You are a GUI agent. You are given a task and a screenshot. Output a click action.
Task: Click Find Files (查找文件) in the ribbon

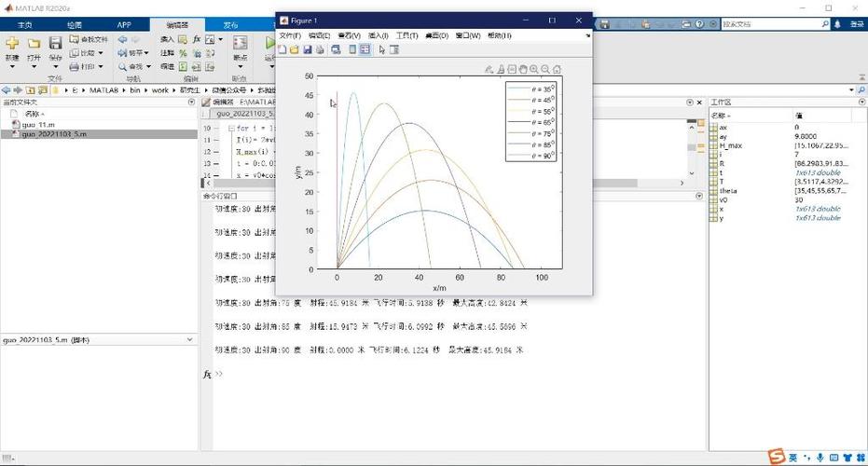[x=89, y=39]
